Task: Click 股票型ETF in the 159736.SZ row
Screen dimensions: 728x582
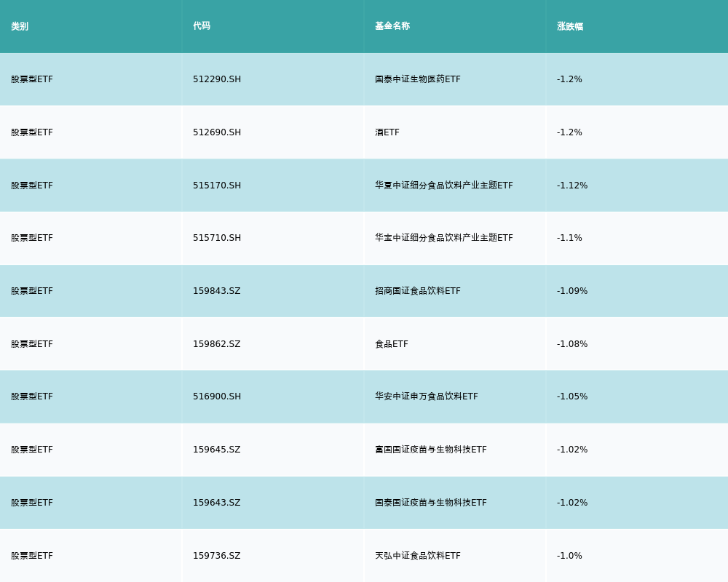Action: pyautogui.click(x=32, y=556)
